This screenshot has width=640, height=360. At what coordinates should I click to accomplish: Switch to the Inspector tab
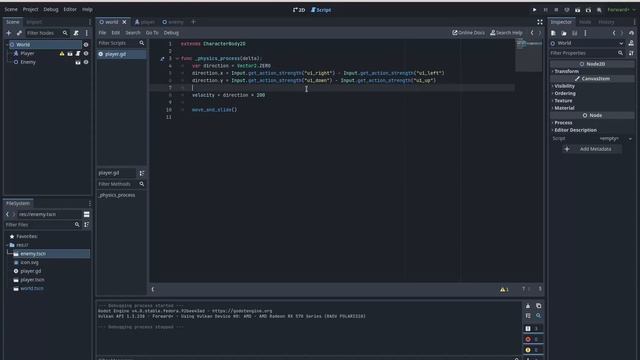click(561, 22)
